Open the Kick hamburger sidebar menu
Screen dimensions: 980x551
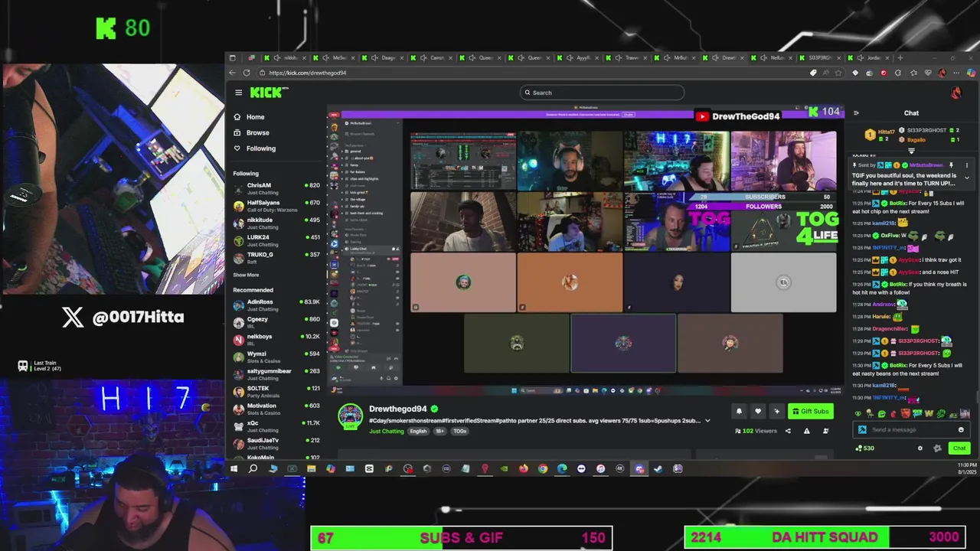(x=238, y=93)
